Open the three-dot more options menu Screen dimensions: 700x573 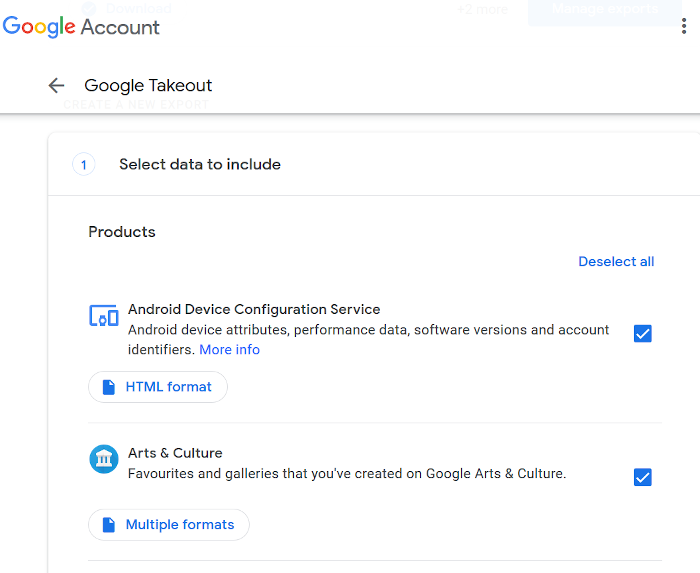point(684,27)
